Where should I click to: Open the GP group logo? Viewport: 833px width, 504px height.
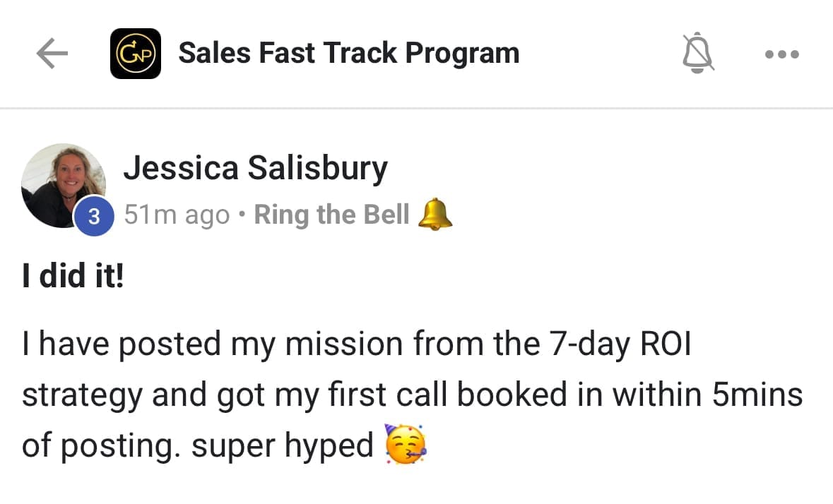pos(136,54)
